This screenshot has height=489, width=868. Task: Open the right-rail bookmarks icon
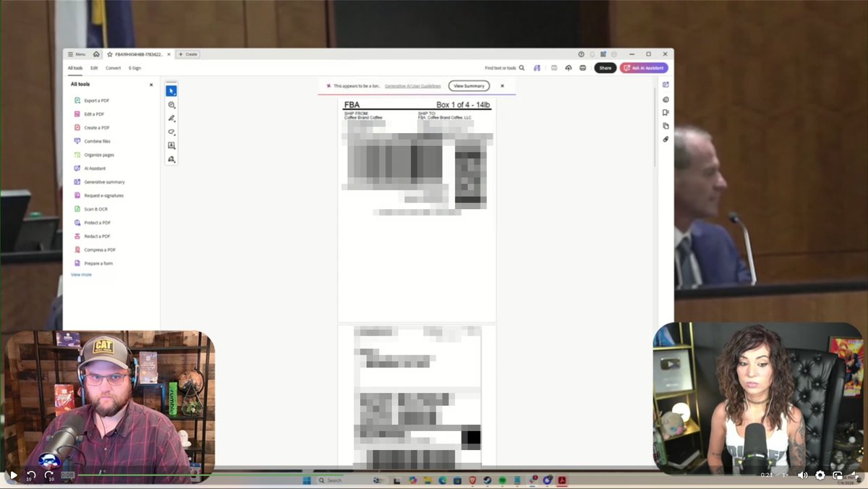665,112
